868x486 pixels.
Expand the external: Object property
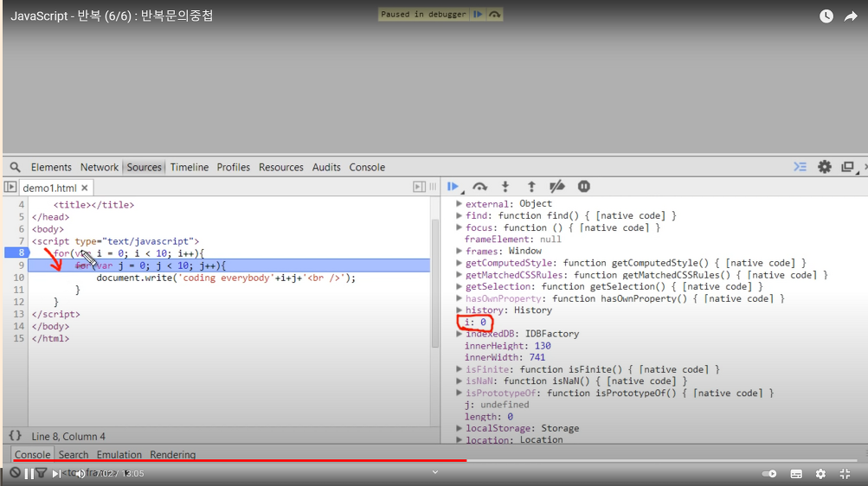point(459,203)
